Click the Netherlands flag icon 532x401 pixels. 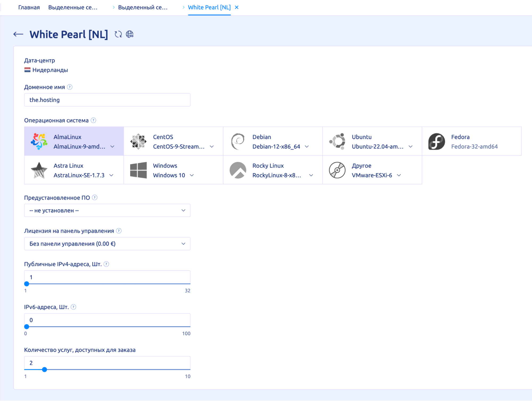27,70
